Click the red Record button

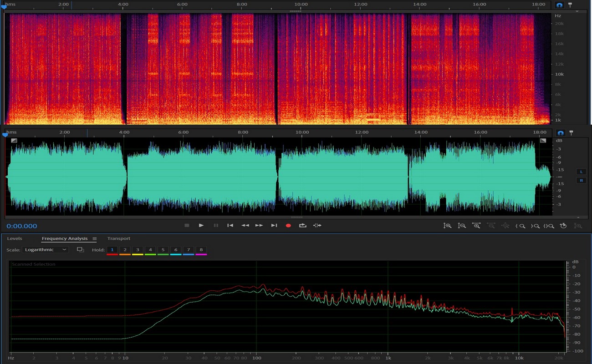(288, 226)
